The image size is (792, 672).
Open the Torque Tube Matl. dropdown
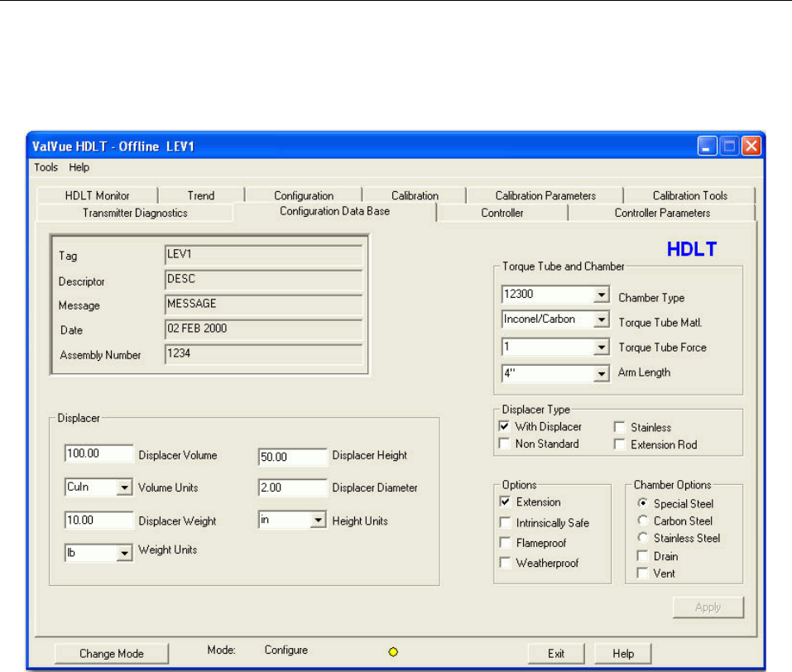coord(601,319)
